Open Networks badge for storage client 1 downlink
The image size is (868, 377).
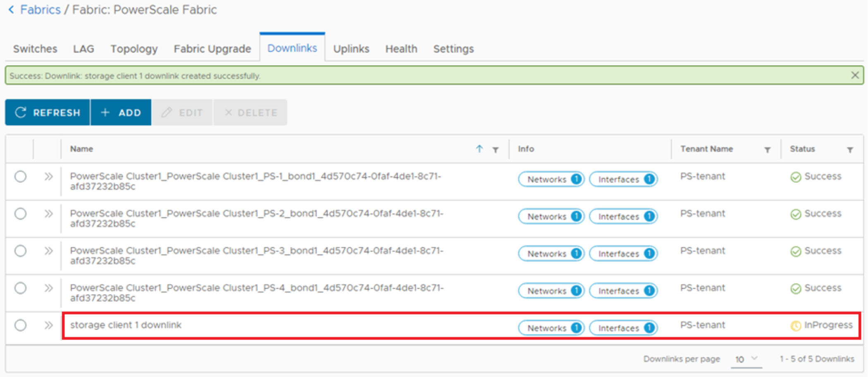[551, 328]
